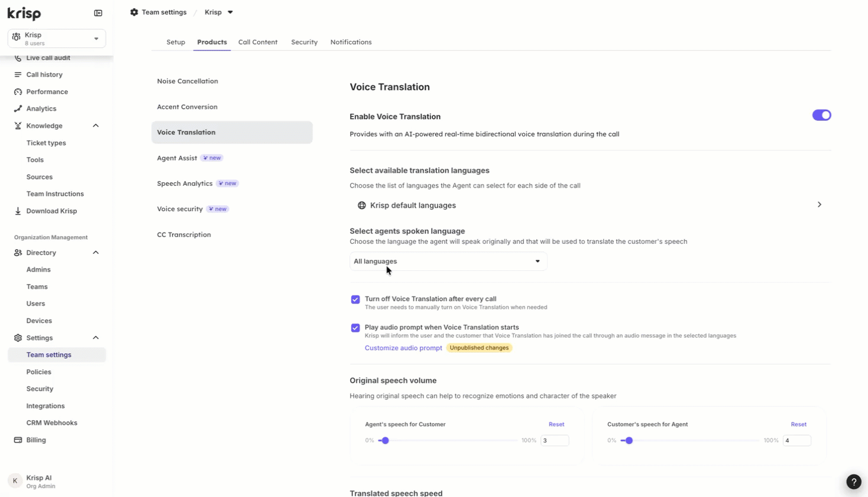Click the Live call audit phone icon
Image resolution: width=868 pixels, height=497 pixels.
coord(18,58)
